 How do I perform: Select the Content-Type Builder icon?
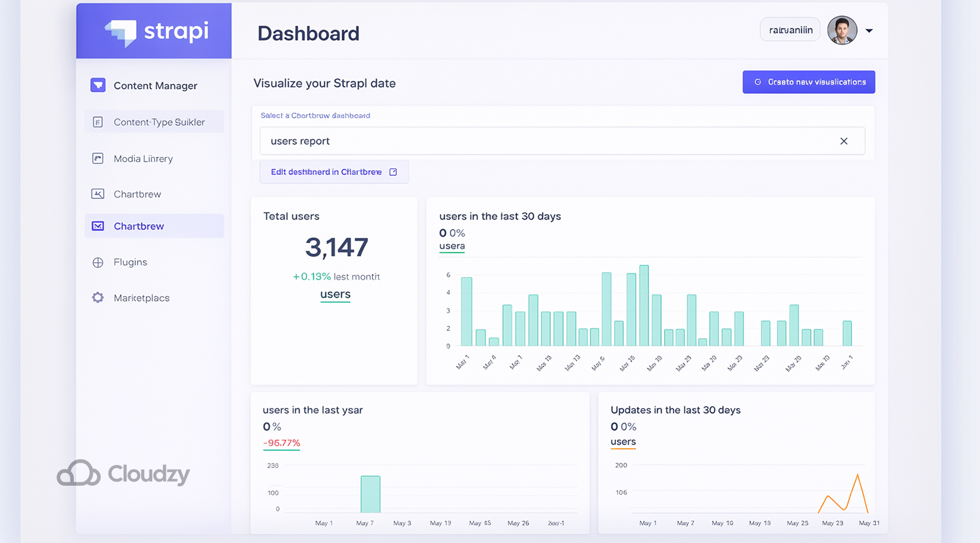click(x=98, y=122)
